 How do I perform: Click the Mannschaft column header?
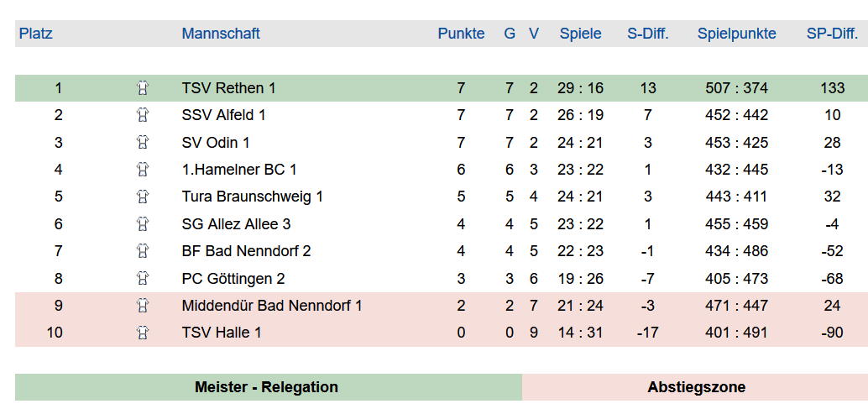[x=220, y=34]
